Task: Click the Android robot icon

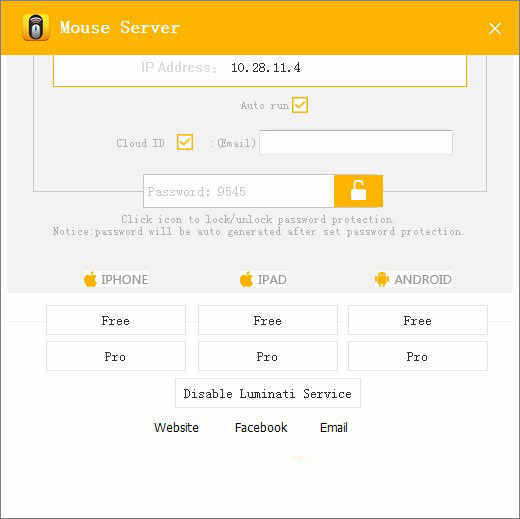Action: pos(381,279)
